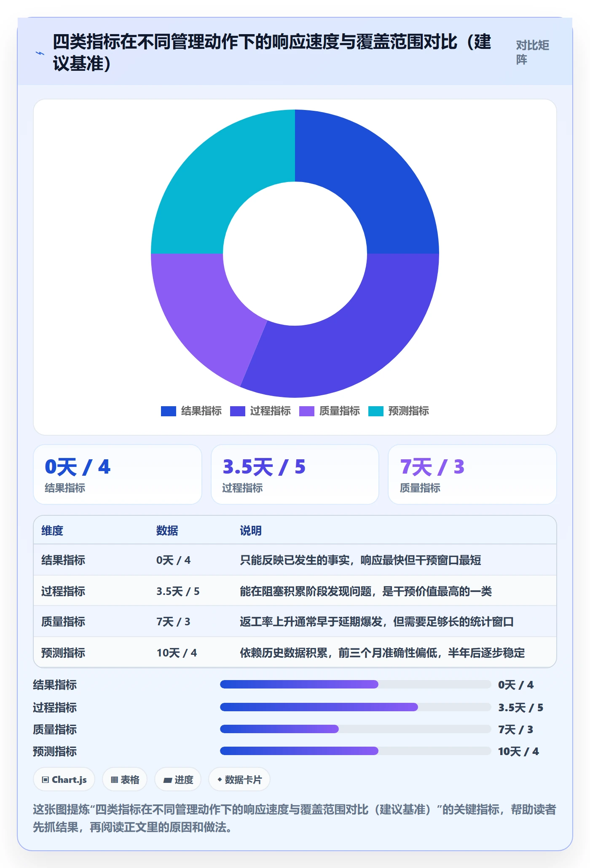Click the 进度 tag chip
This screenshot has height=868, width=590.
coord(178,780)
